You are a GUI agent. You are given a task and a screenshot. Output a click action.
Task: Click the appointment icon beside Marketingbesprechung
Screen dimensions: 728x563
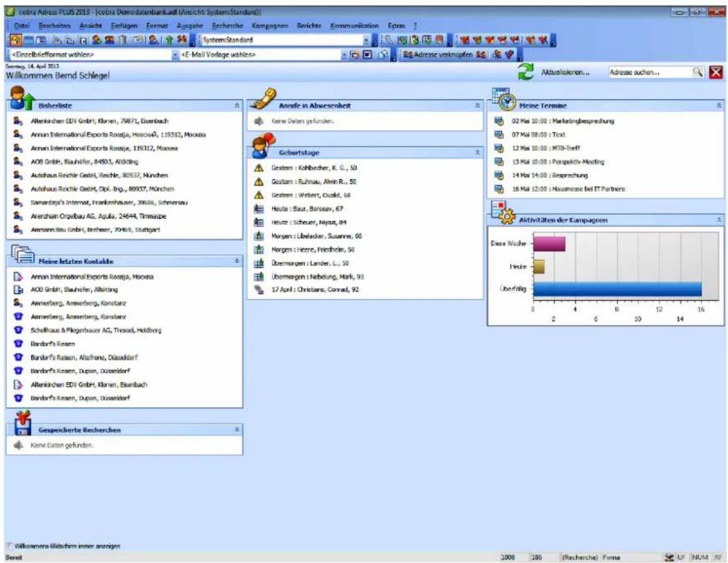point(498,121)
